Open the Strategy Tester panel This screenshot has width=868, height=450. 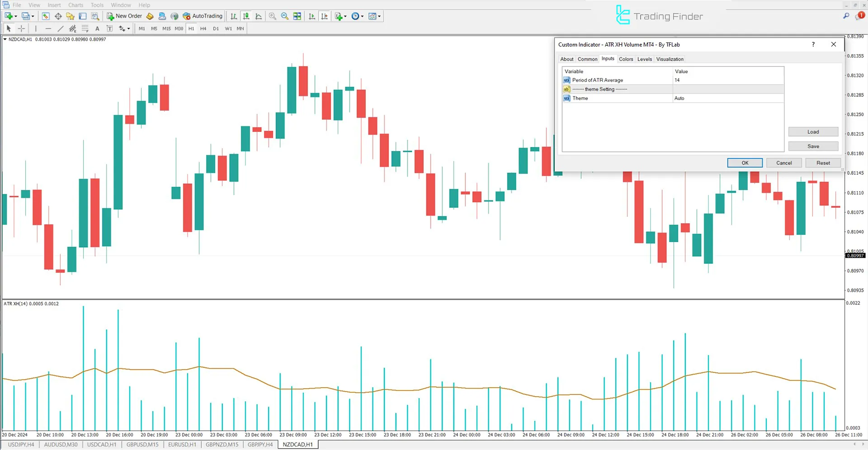tap(95, 16)
